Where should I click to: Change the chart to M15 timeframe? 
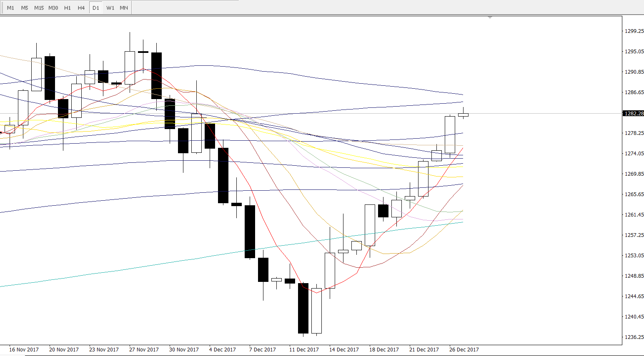tap(39, 8)
